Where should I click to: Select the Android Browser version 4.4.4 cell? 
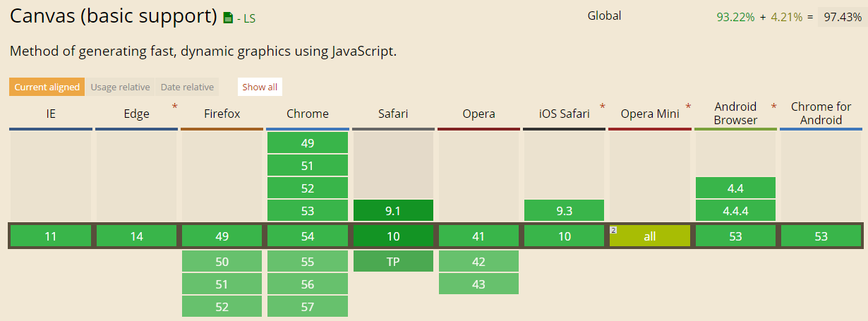coord(735,211)
